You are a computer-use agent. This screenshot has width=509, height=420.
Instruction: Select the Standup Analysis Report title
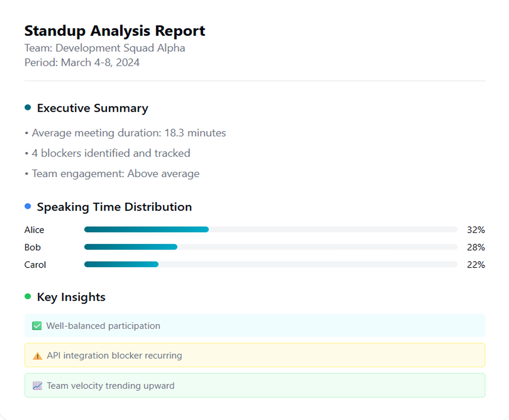(115, 31)
